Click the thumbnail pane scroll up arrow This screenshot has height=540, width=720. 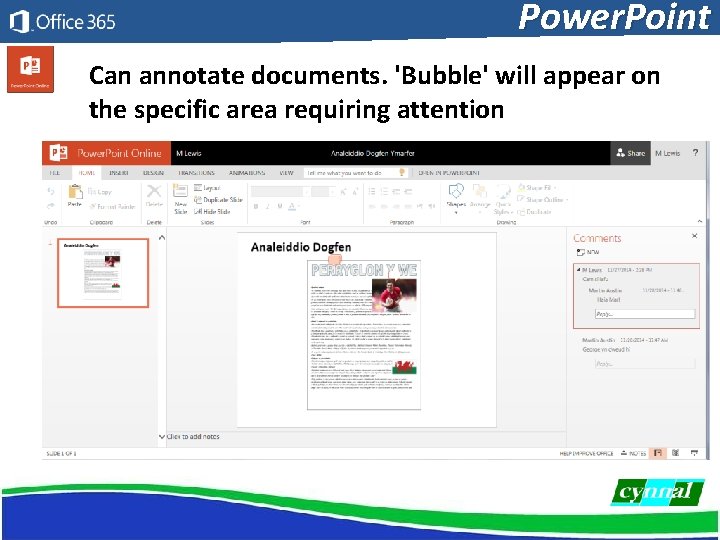pos(162,238)
